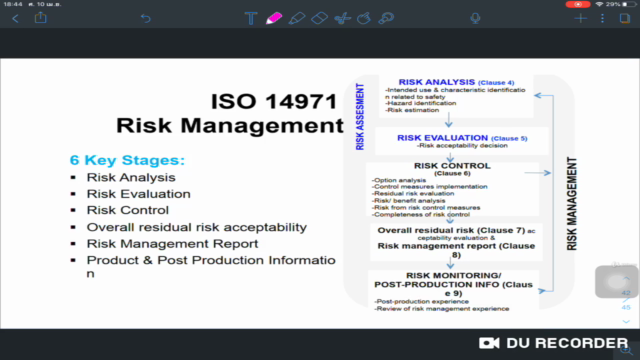Tap the 'RISK ANALYSIS (Clause 4)' box heading

pyautogui.click(x=456, y=82)
